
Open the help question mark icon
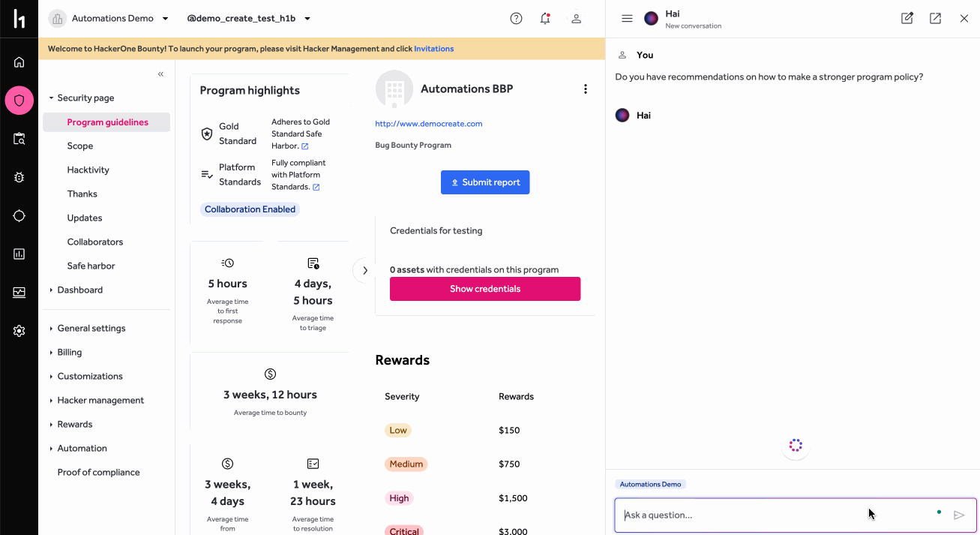coord(516,18)
